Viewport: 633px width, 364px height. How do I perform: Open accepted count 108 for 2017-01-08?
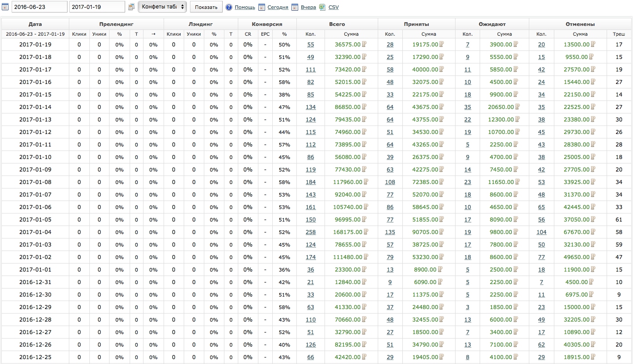click(x=390, y=182)
